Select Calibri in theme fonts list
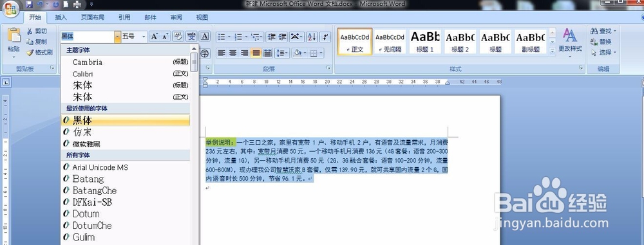This screenshot has height=245, width=644. click(126, 74)
